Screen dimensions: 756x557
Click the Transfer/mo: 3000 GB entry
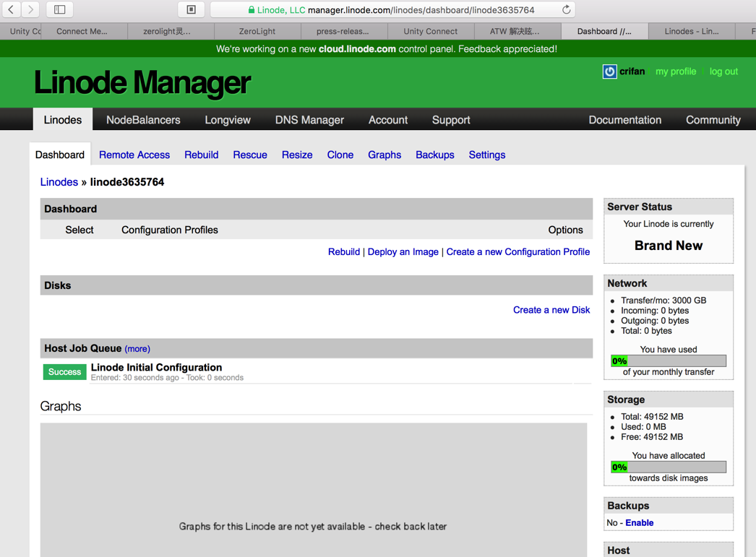pos(663,301)
